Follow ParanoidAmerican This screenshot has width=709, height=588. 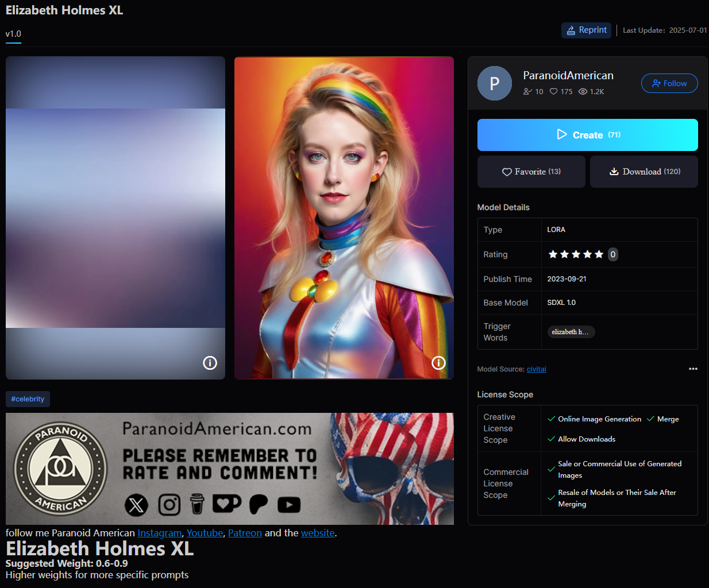point(669,83)
